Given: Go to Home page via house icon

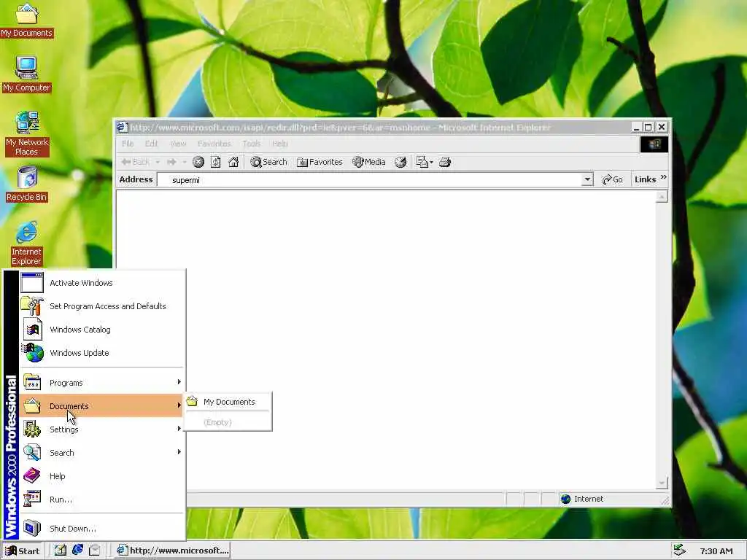Looking at the screenshot, I should click(233, 162).
